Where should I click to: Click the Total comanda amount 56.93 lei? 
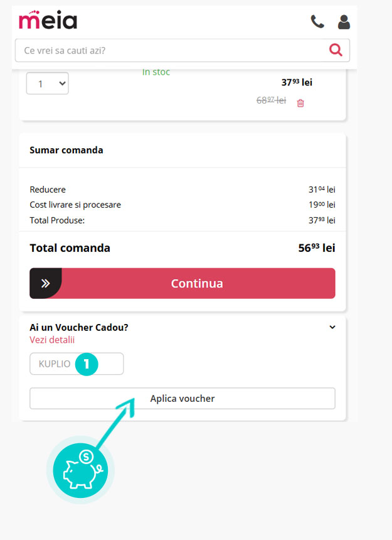[316, 248]
